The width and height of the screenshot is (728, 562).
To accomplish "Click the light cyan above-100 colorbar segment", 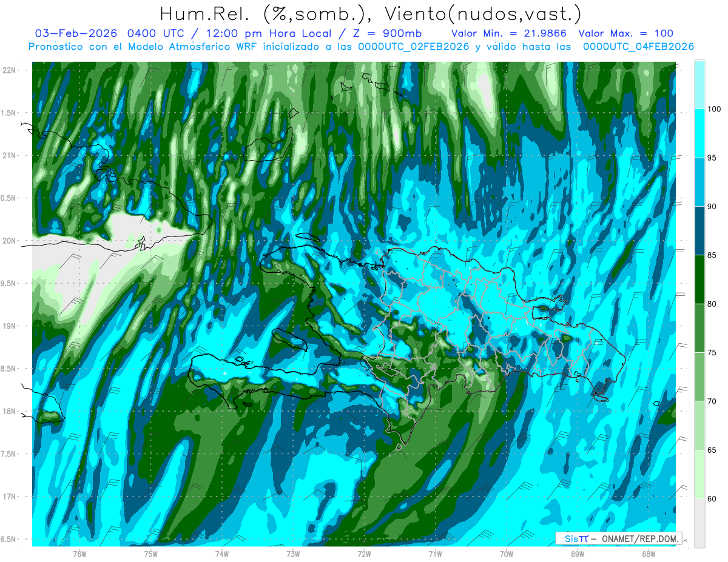I will point(699,85).
